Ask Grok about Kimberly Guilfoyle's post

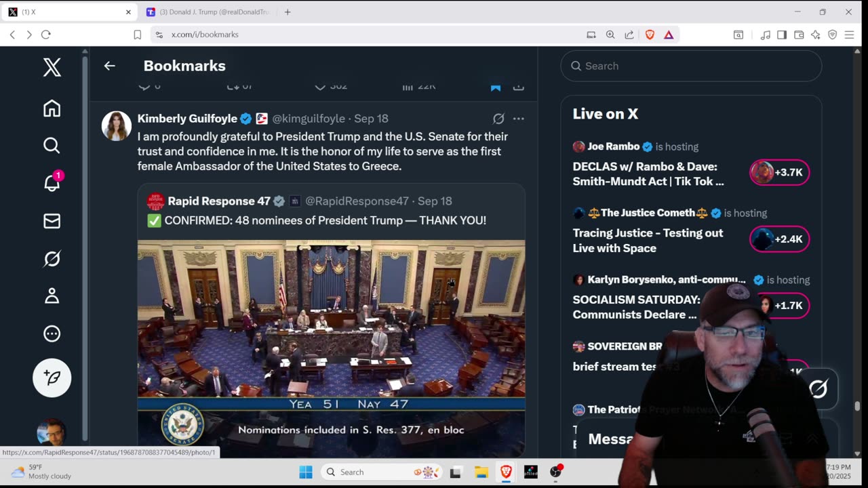pos(498,119)
